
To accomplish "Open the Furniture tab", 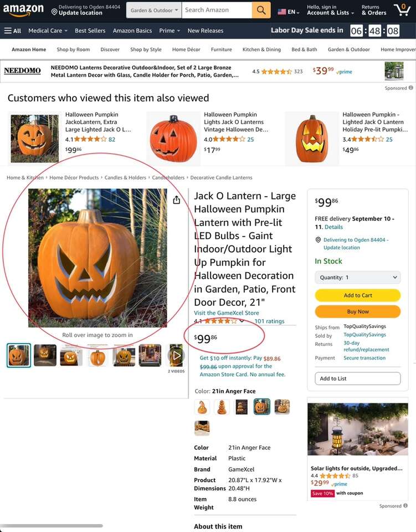I will tap(222, 49).
